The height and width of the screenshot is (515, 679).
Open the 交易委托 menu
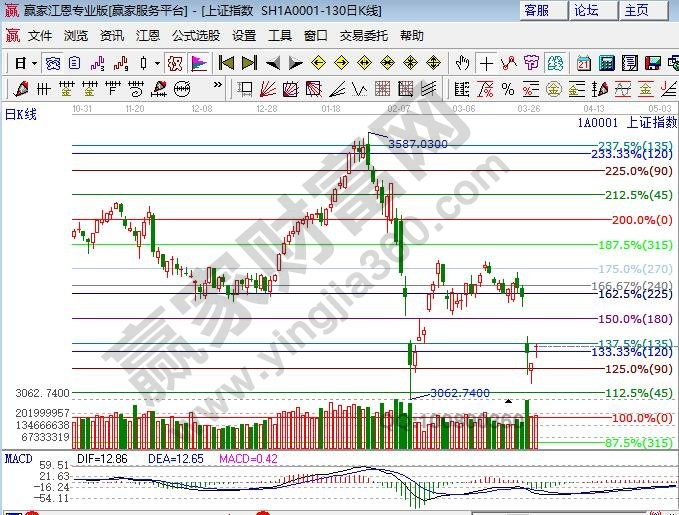tap(364, 35)
